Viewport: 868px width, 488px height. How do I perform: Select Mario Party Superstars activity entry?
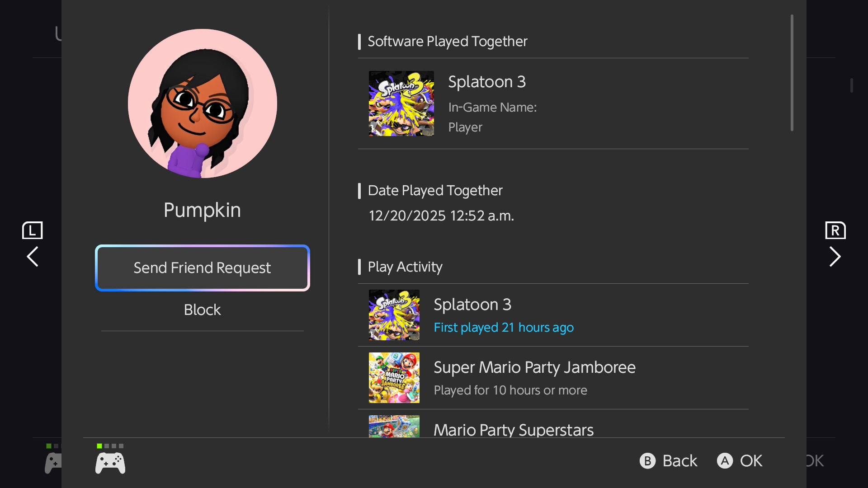[x=514, y=429]
